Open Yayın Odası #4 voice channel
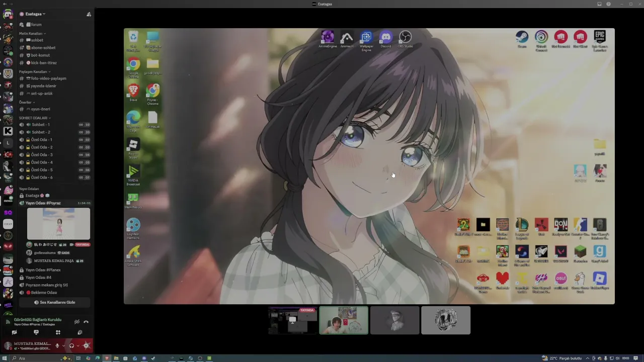 click(54, 278)
